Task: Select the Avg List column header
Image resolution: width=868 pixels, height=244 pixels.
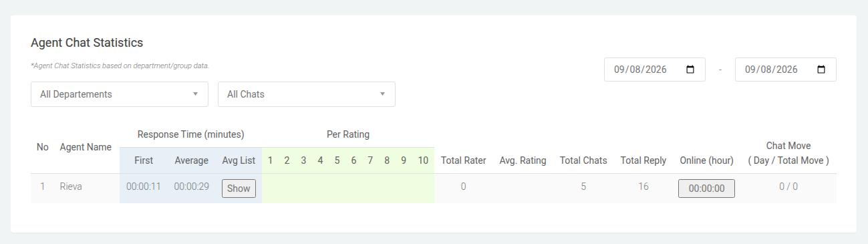Action: pyautogui.click(x=239, y=160)
